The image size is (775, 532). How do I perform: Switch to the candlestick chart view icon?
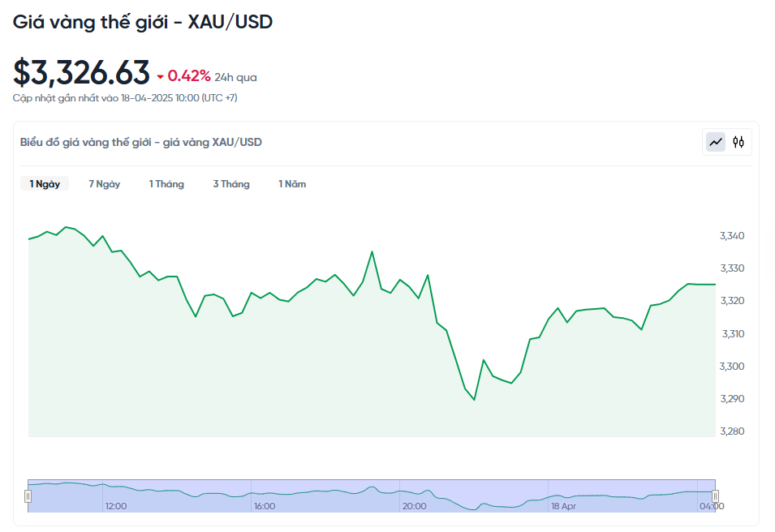pyautogui.click(x=738, y=142)
